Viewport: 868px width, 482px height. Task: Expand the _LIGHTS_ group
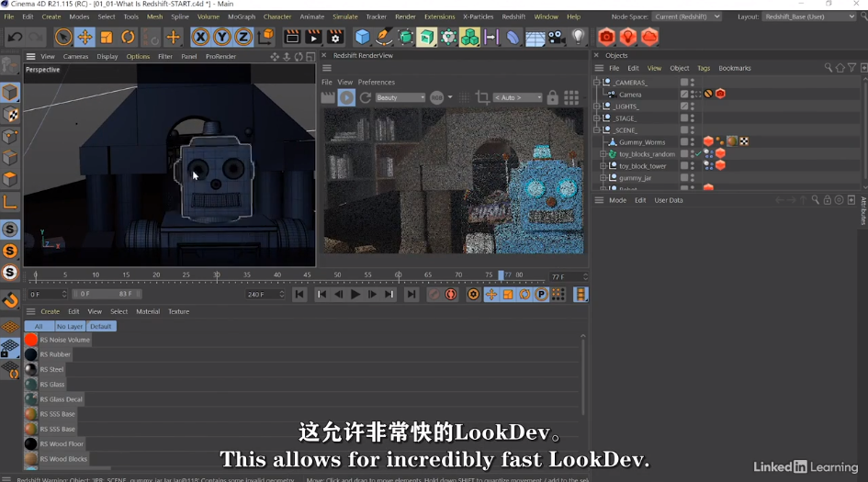597,106
